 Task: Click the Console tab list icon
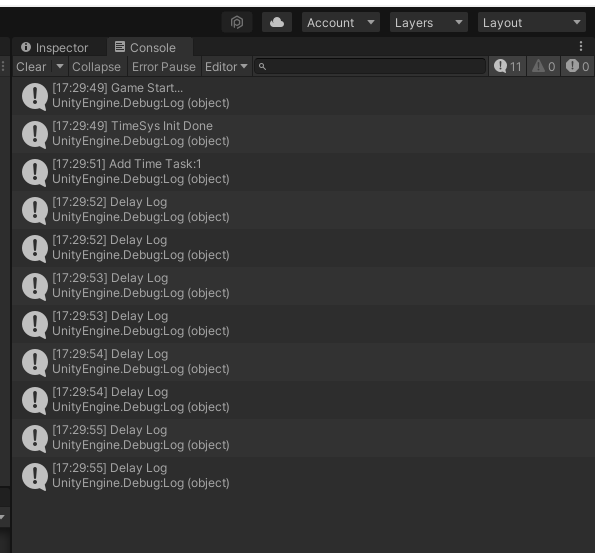pyautogui.click(x=120, y=47)
